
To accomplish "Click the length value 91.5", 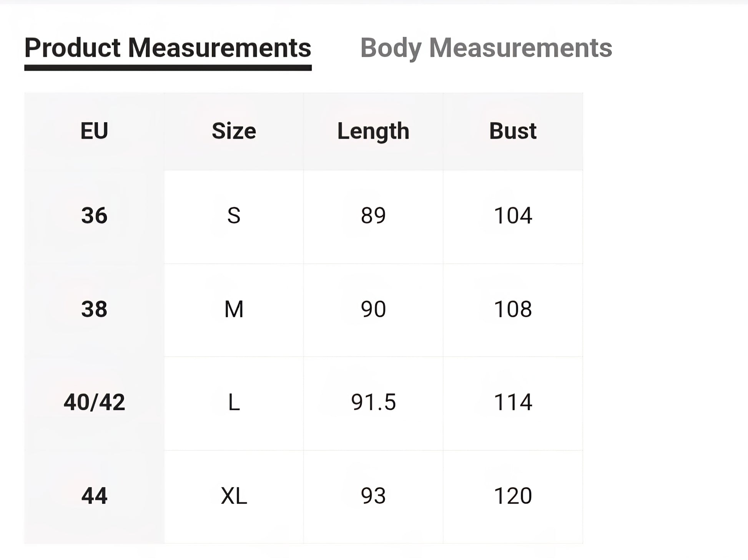I will pyautogui.click(x=373, y=403).
